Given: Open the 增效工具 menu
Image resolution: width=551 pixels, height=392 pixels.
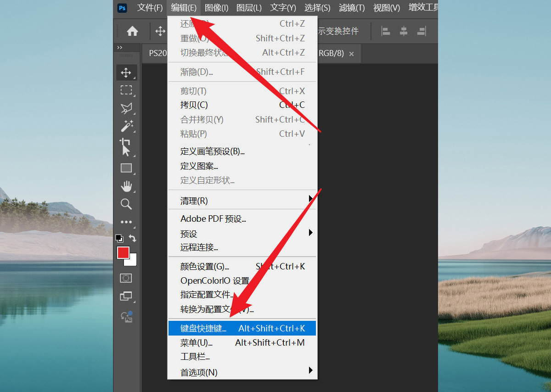Looking at the screenshot, I should 423,8.
